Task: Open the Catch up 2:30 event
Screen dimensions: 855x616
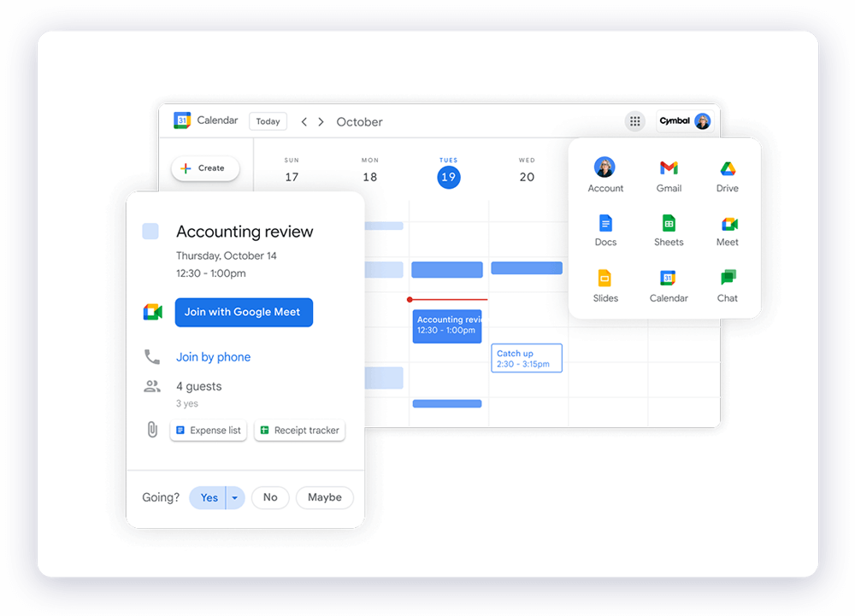Action: pos(526,358)
